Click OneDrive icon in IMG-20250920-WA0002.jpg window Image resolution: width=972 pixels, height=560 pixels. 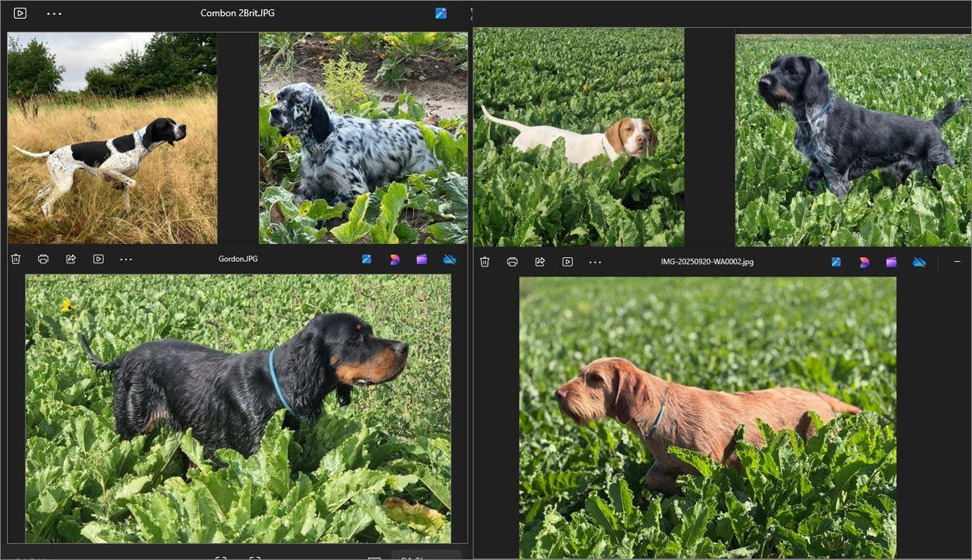pos(919,262)
